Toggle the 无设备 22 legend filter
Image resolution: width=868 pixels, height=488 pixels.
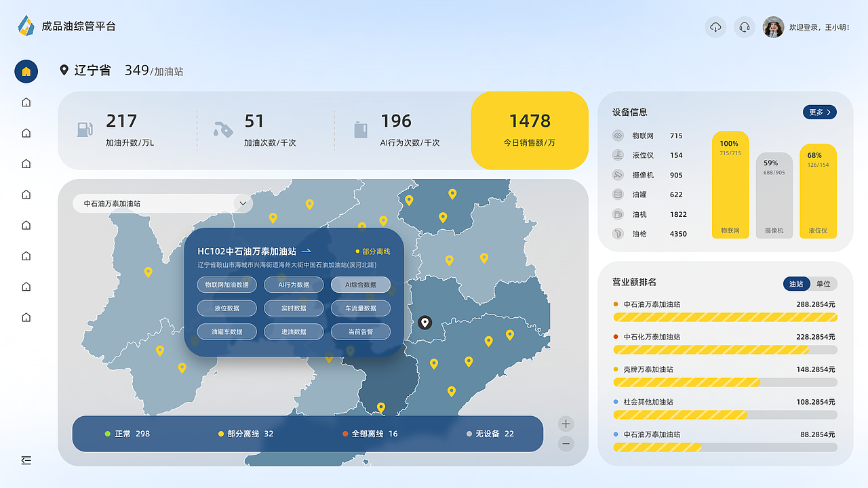point(490,434)
